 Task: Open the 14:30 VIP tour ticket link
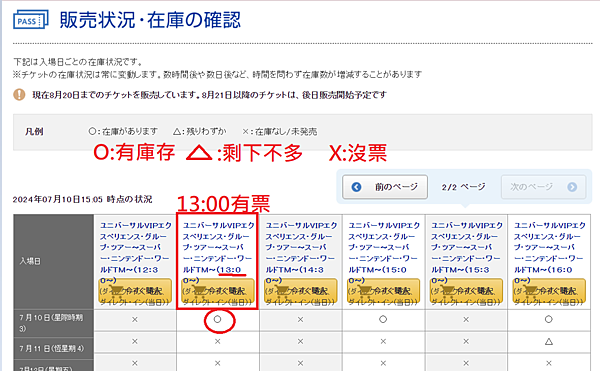pos(301,252)
